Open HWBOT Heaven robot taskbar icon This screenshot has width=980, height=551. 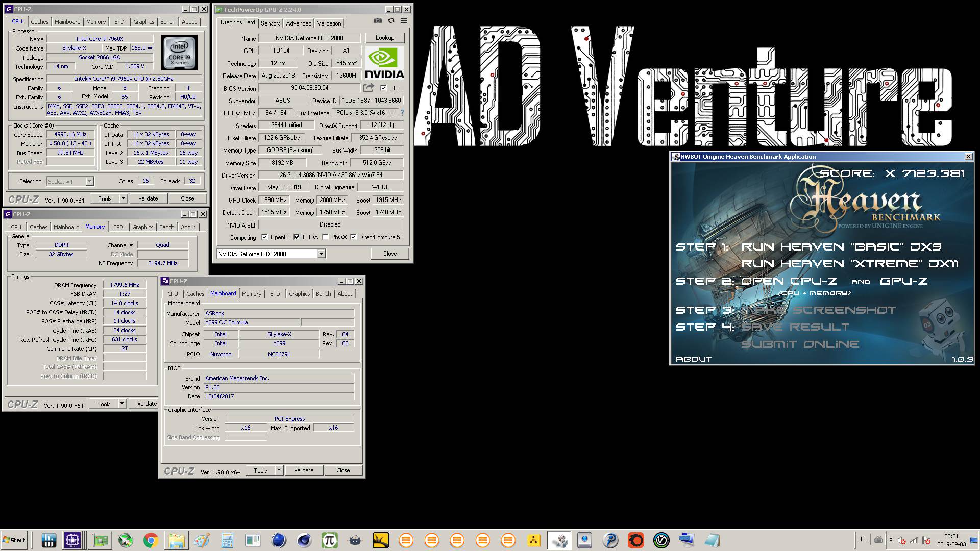tap(559, 540)
